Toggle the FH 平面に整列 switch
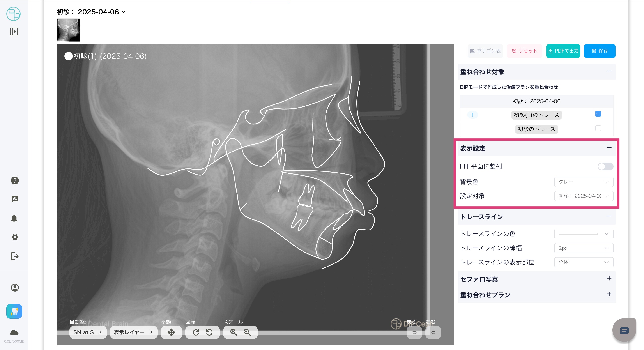This screenshot has width=644, height=350. 605,166
